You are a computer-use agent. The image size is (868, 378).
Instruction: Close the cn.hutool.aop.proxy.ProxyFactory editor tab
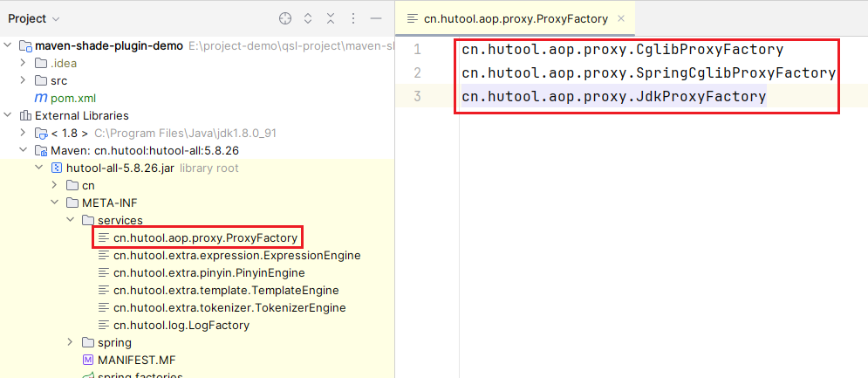[620, 18]
